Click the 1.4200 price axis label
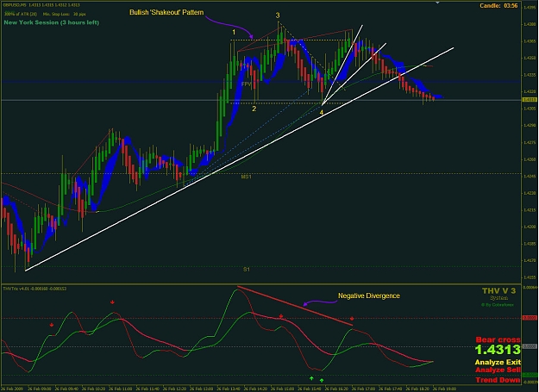This screenshot has width=539, height=392. (529, 227)
